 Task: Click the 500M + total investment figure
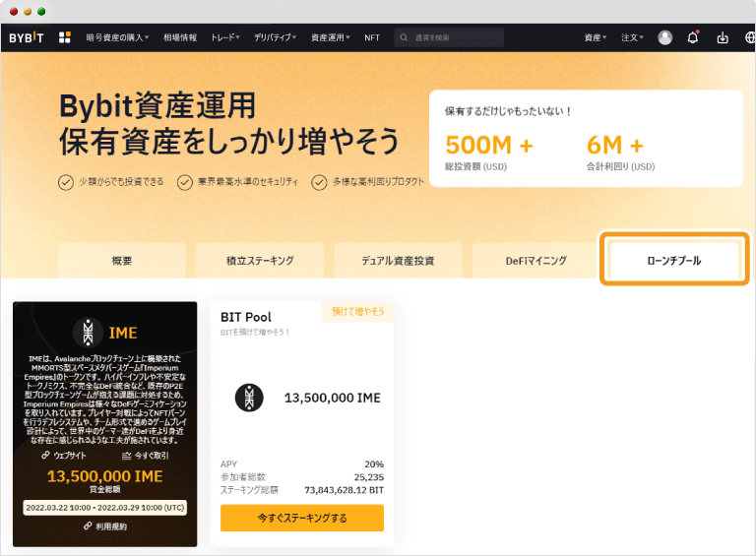(489, 145)
